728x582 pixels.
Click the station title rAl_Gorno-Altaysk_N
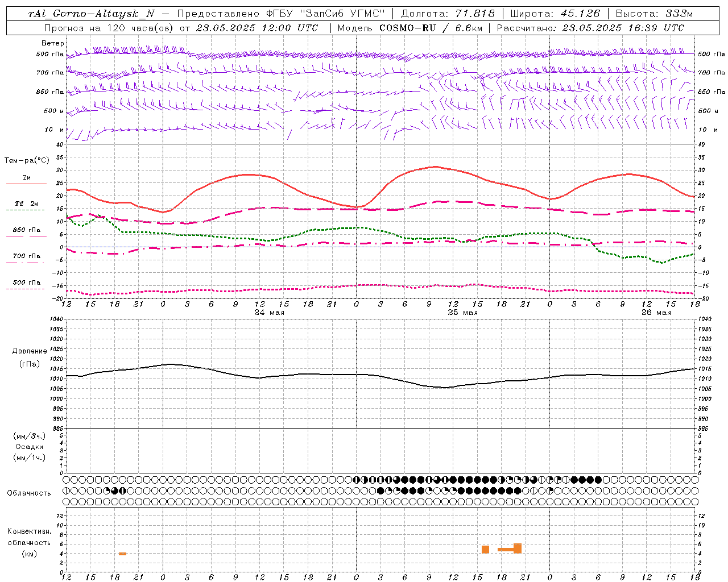(x=91, y=14)
